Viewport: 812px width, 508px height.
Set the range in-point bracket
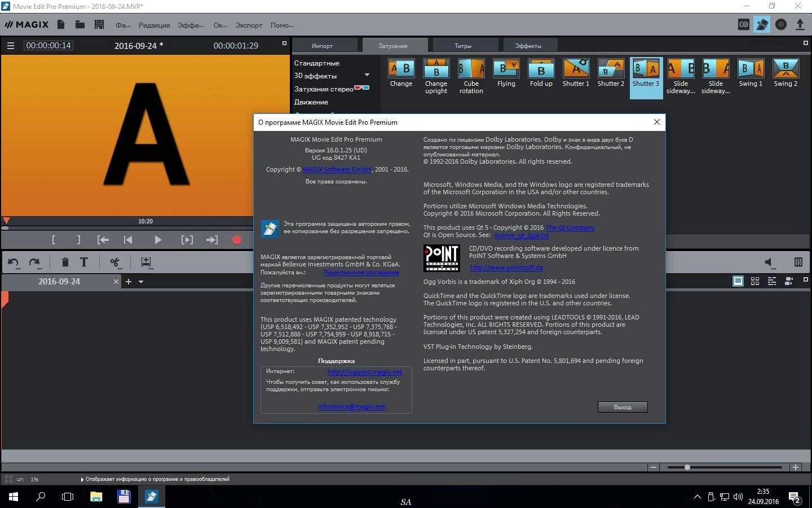pyautogui.click(x=54, y=240)
